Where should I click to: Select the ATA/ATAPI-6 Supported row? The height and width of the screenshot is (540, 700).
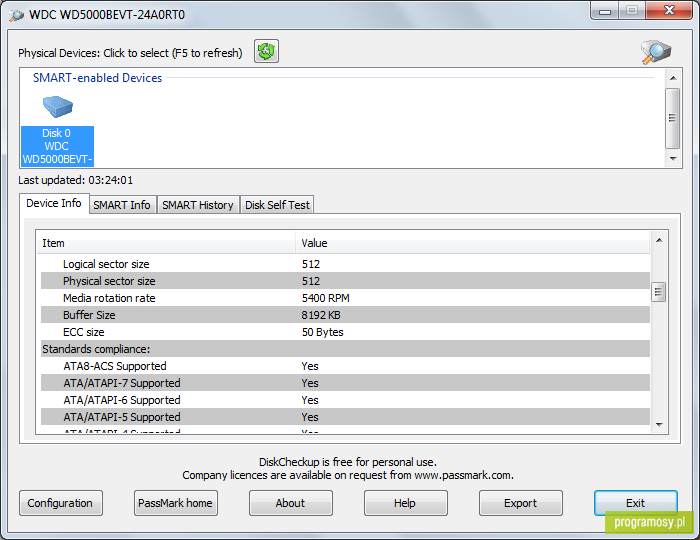(x=345, y=400)
